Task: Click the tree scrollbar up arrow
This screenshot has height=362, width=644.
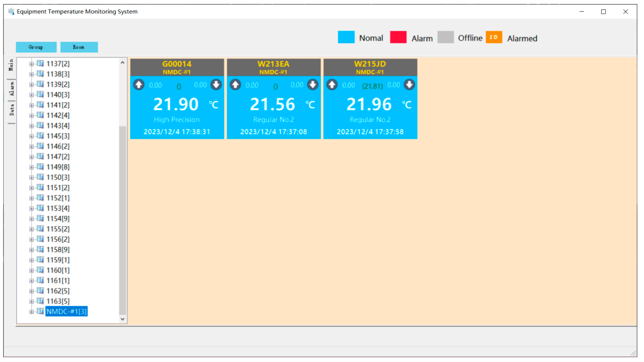Action: coord(122,63)
